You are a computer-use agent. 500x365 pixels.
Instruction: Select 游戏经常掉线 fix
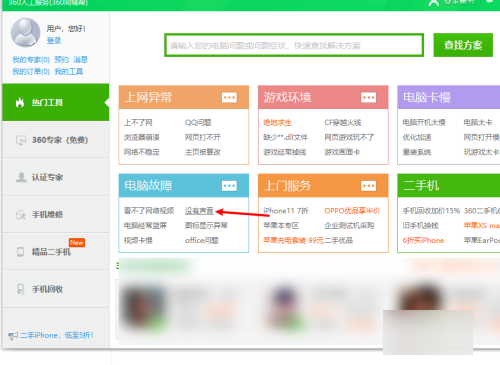tap(285, 152)
